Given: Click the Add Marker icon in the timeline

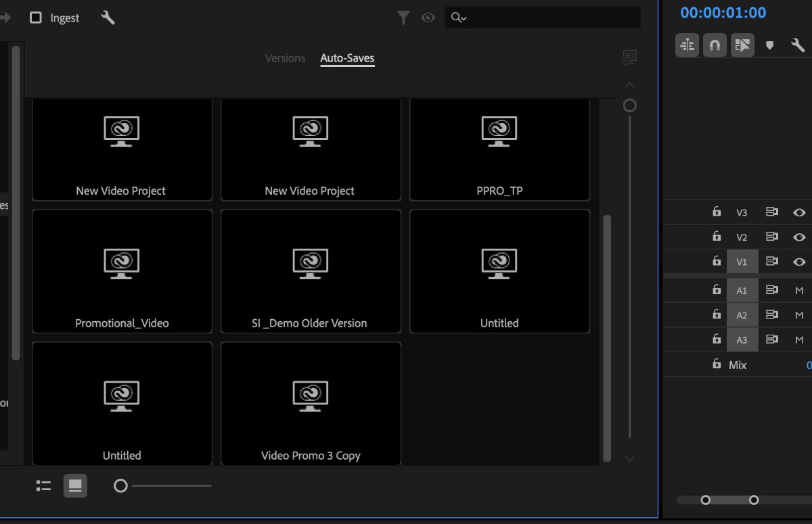Looking at the screenshot, I should pyautogui.click(x=771, y=45).
